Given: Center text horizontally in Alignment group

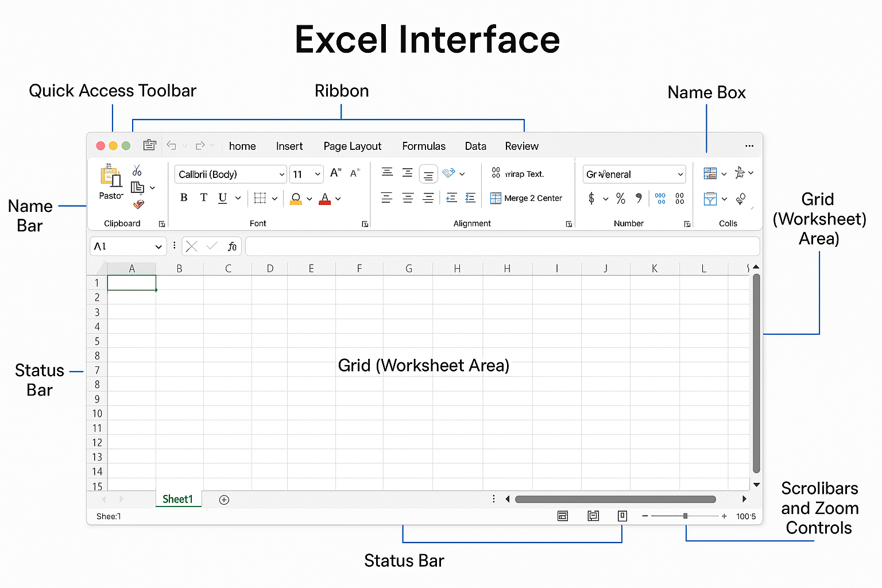Looking at the screenshot, I should tap(408, 198).
